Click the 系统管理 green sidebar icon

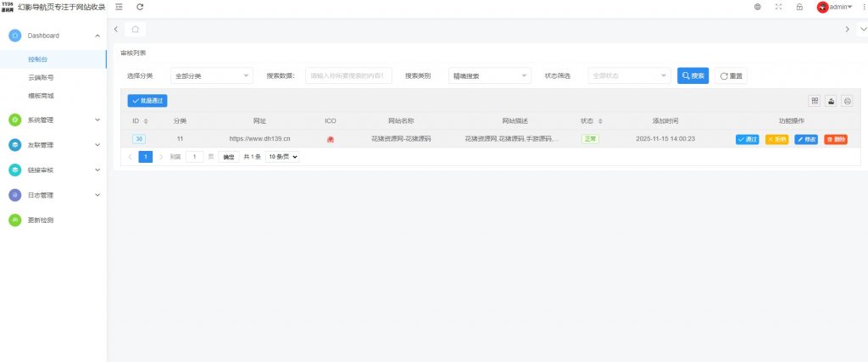tap(15, 120)
